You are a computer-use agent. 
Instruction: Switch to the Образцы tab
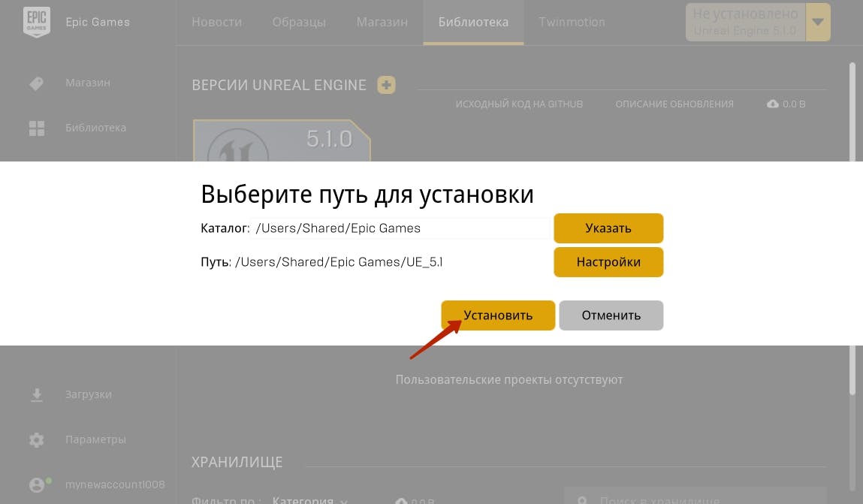[x=299, y=22]
